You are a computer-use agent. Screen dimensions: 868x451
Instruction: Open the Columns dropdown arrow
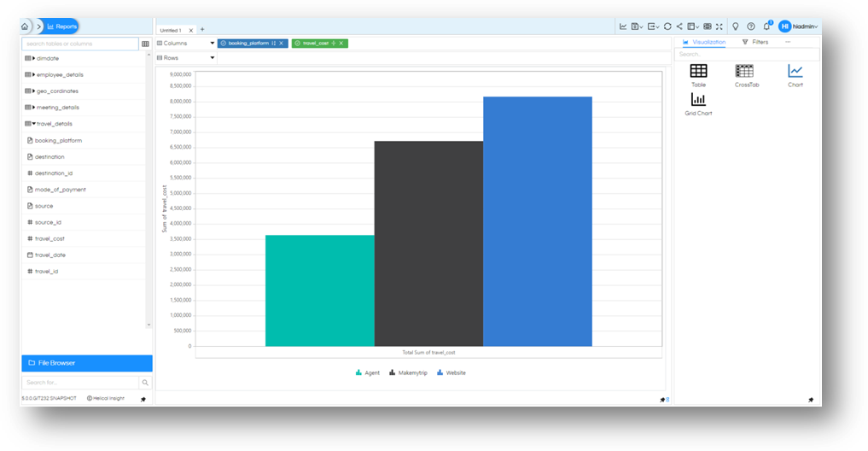(212, 44)
